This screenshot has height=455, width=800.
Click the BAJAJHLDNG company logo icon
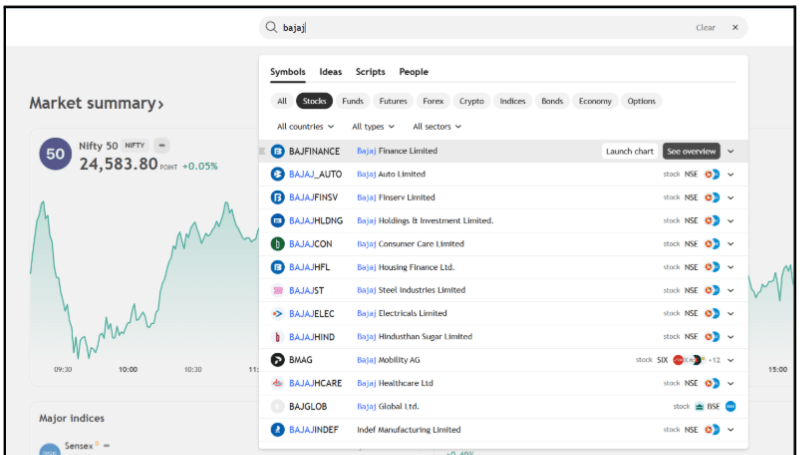click(x=278, y=220)
